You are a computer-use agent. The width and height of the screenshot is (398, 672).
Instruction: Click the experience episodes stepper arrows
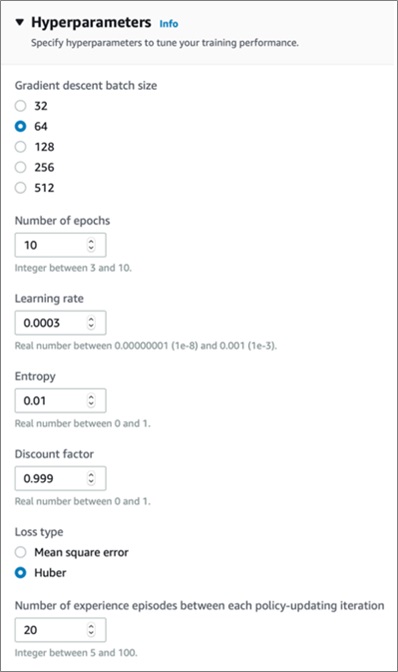(x=91, y=630)
